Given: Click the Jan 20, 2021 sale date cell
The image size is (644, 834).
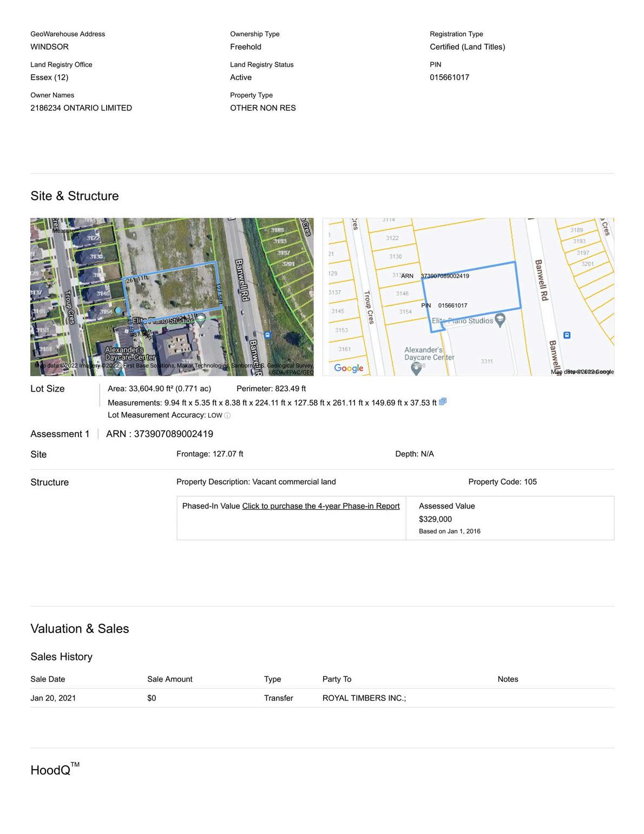Looking at the screenshot, I should (53, 698).
